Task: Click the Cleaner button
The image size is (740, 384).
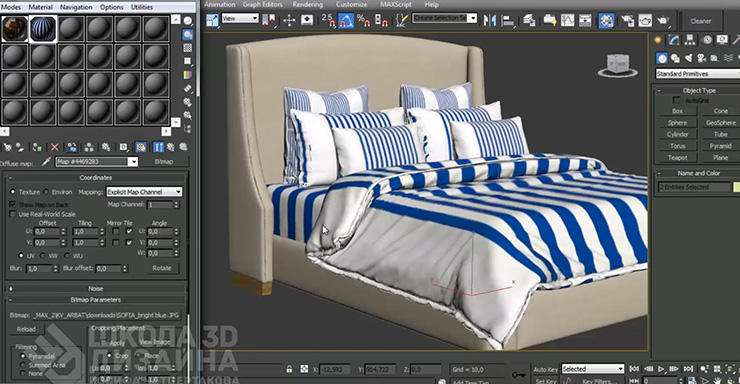Action: (x=701, y=21)
